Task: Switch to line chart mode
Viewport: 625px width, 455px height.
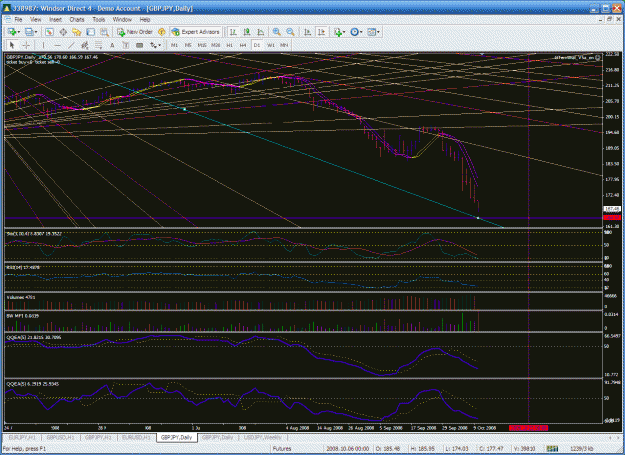Action: pyautogui.click(x=261, y=32)
